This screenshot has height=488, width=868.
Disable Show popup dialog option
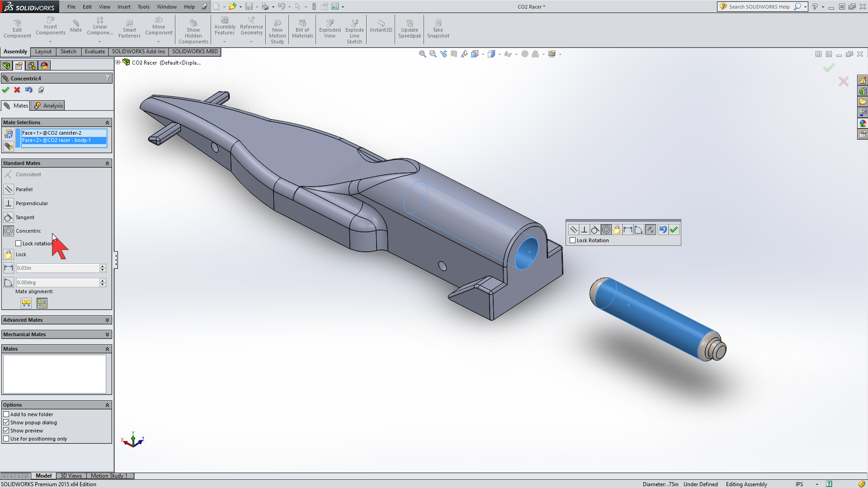coord(6,422)
